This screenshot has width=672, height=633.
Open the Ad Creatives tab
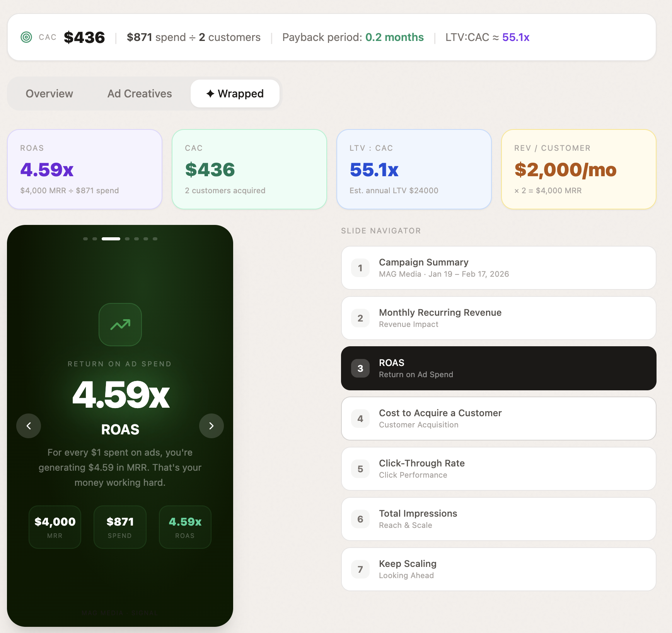click(x=139, y=94)
